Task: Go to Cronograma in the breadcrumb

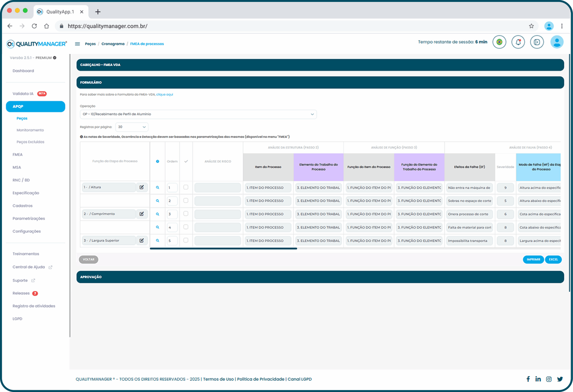Action: (x=113, y=44)
